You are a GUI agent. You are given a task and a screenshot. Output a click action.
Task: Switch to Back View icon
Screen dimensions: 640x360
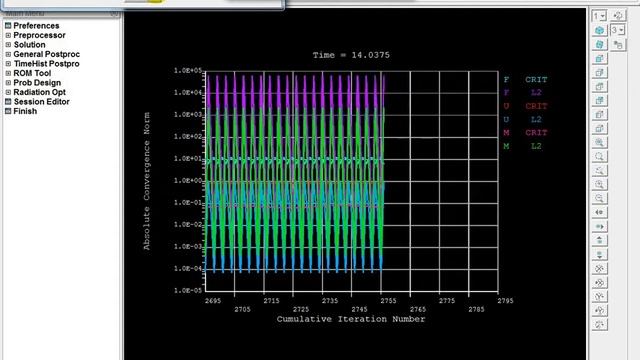pos(599,100)
